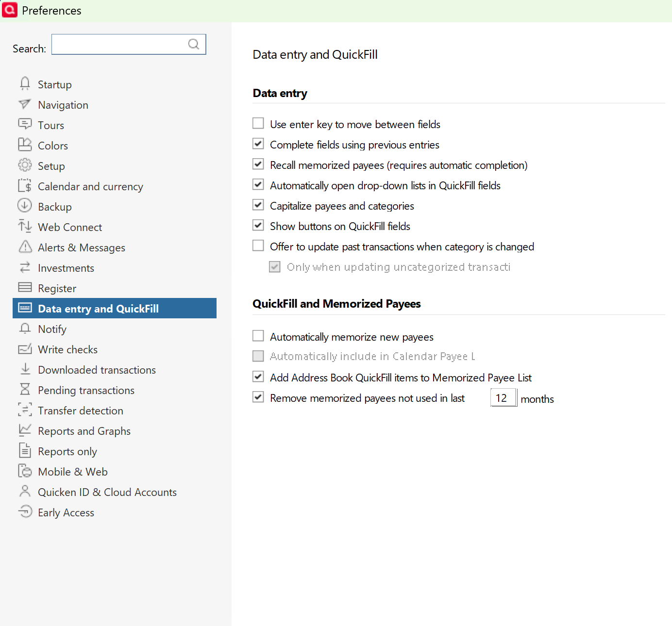Go to Quicken ID & Cloud Accounts
The image size is (672, 626).
115,492
